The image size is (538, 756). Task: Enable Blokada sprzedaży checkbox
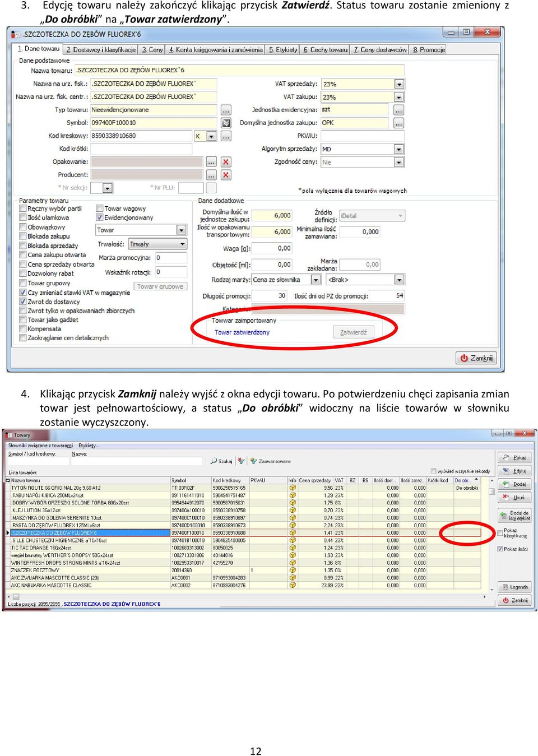pos(23,245)
